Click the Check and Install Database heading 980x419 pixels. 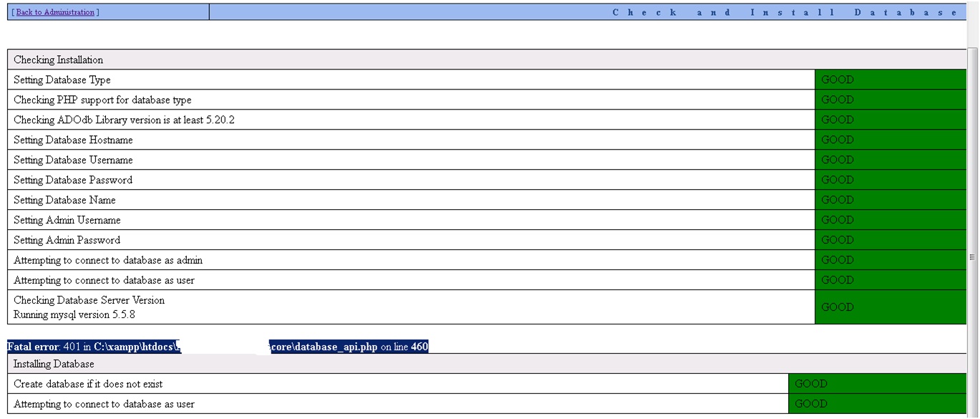(x=784, y=12)
